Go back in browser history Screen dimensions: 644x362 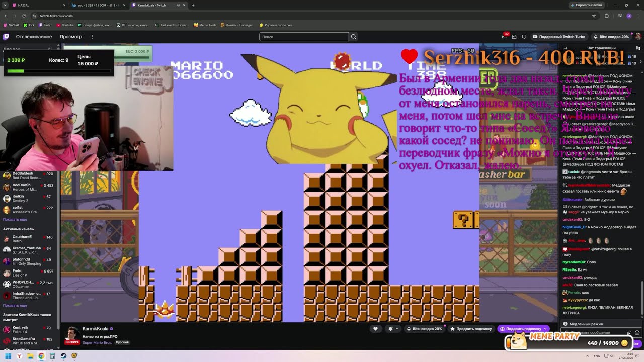6,16
